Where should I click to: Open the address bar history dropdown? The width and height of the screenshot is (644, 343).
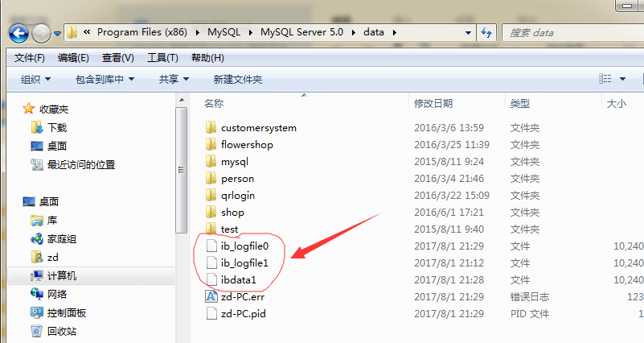coord(468,33)
